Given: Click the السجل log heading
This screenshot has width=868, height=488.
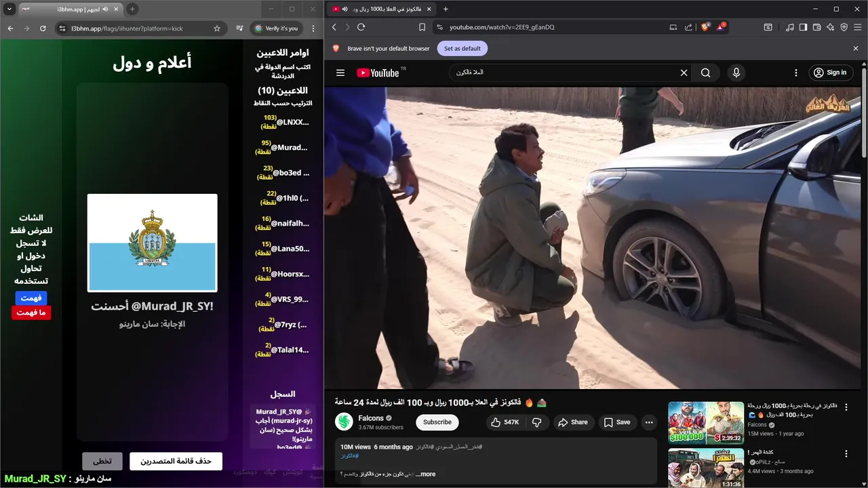Looking at the screenshot, I should coord(283,394).
